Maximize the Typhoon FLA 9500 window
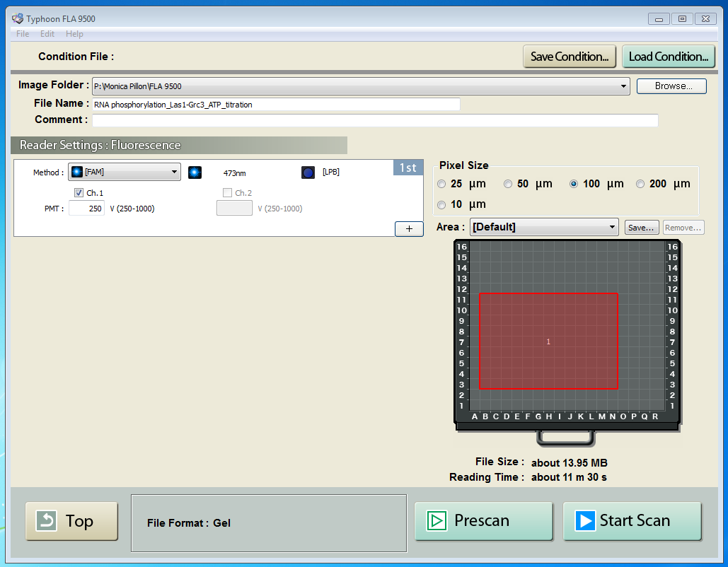This screenshot has height=567, width=728. [682, 19]
